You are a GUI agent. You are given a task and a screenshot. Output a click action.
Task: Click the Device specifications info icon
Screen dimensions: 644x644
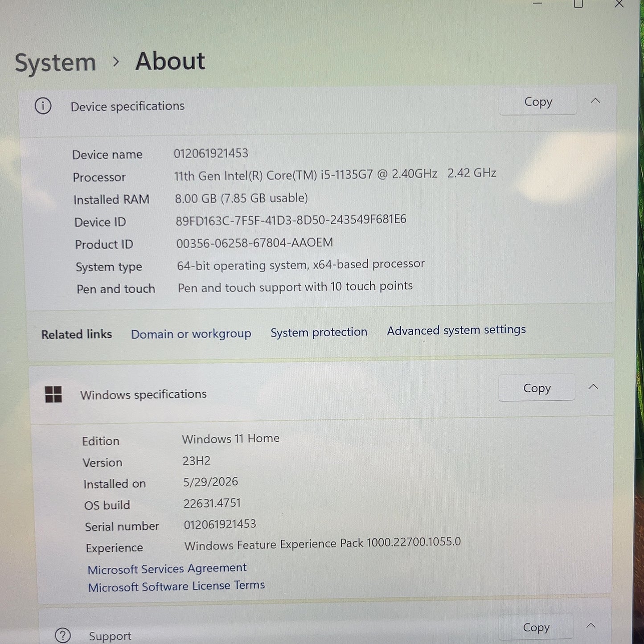click(43, 106)
